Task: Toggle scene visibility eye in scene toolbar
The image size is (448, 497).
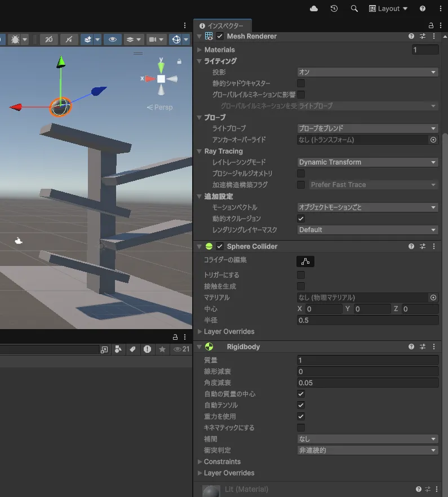Action: tap(113, 39)
